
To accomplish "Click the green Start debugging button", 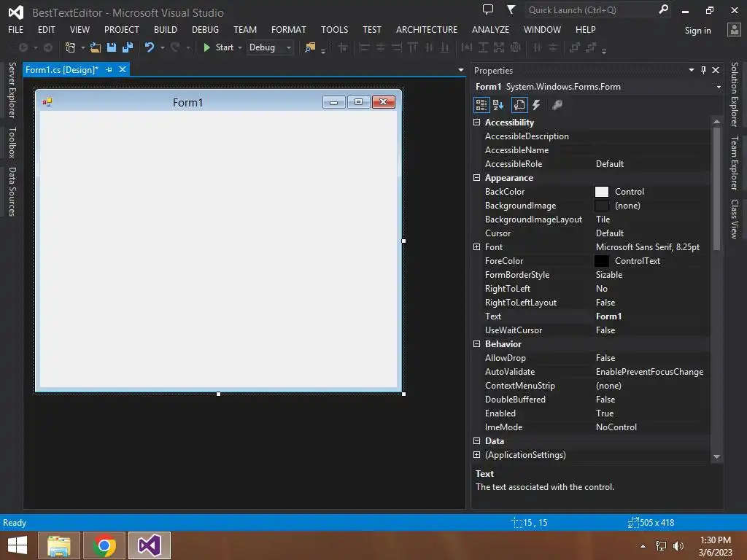I will pyautogui.click(x=219, y=47).
